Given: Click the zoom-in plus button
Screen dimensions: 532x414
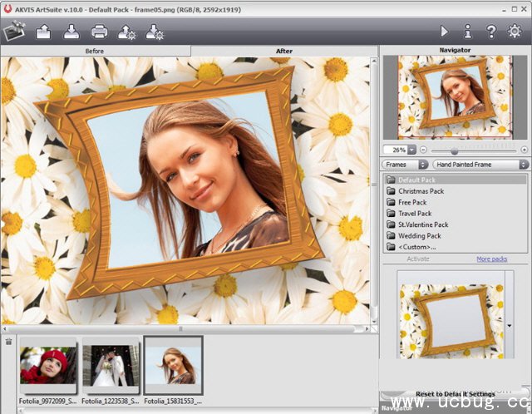Looking at the screenshot, I should click(x=524, y=150).
